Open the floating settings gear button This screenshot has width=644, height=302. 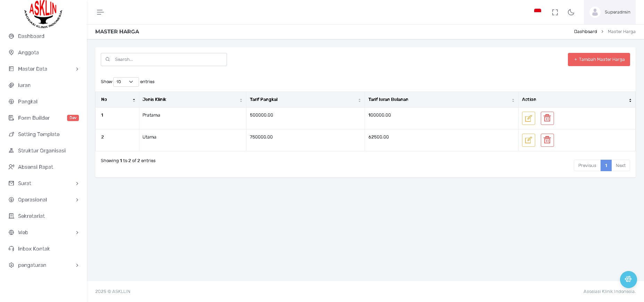point(628,279)
